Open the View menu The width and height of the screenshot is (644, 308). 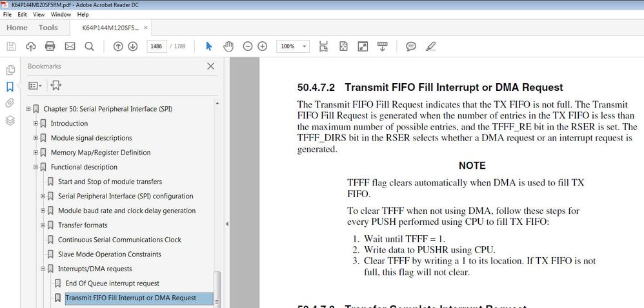39,14
